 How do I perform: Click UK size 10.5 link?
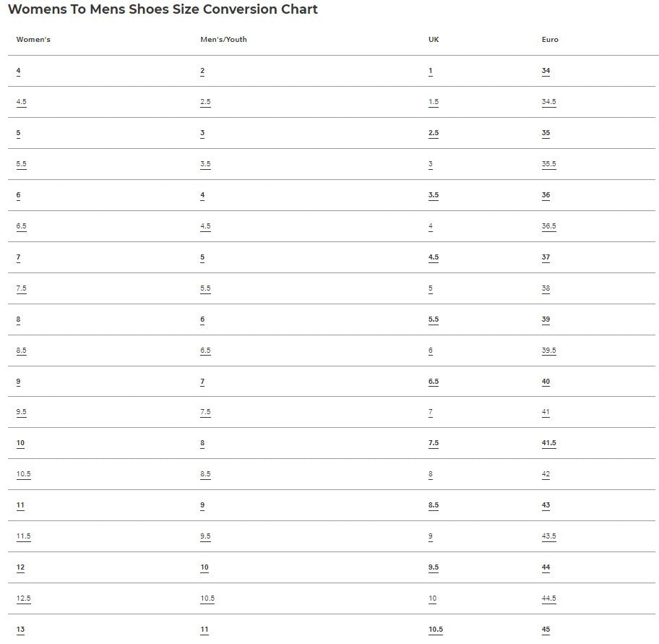(x=436, y=630)
